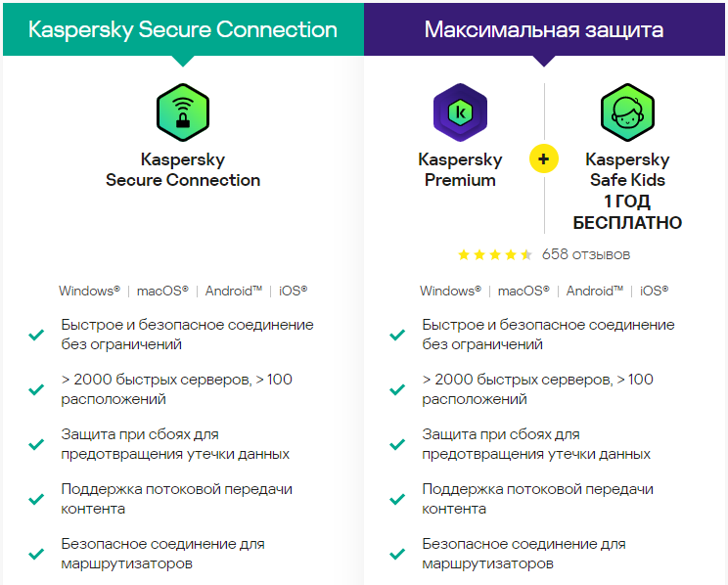
Task: Select the green 'Kaspersky Secure Connection' header tab
Action: point(183,29)
